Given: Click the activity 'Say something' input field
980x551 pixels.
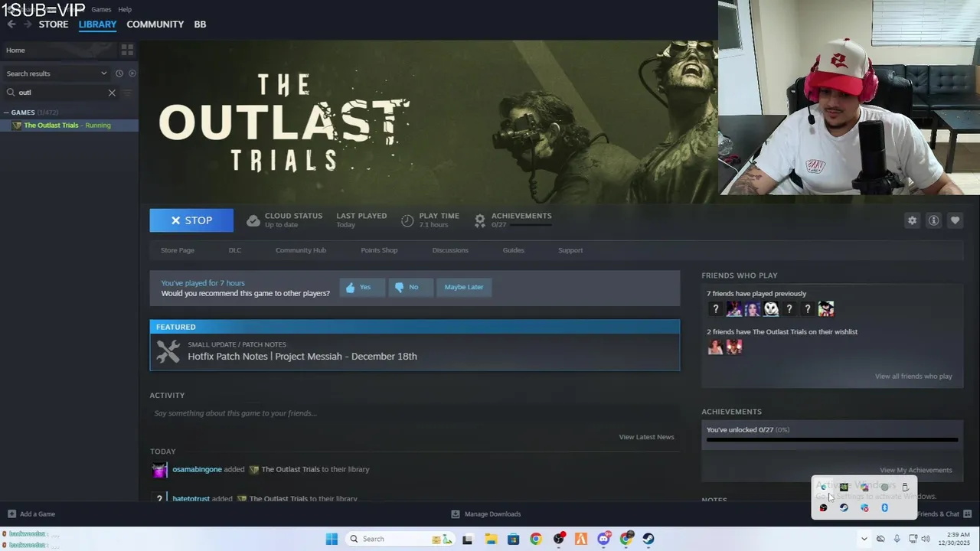Looking at the screenshot, I should (x=414, y=413).
